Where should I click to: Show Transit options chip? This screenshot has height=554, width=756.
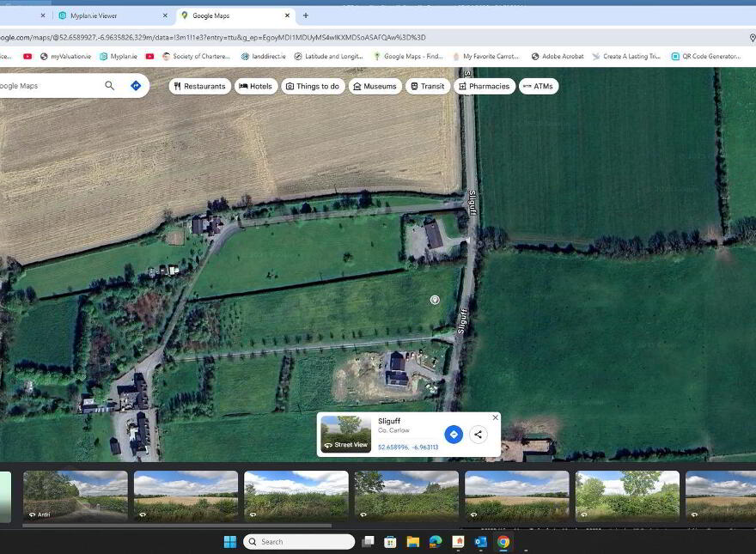tap(428, 86)
